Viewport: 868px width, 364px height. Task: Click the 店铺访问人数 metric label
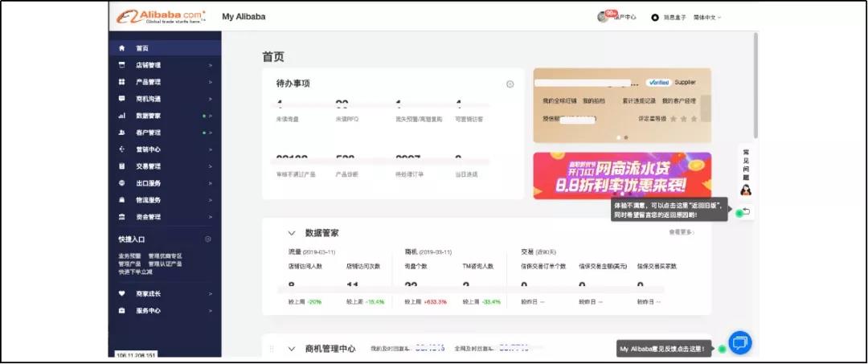pos(305,266)
